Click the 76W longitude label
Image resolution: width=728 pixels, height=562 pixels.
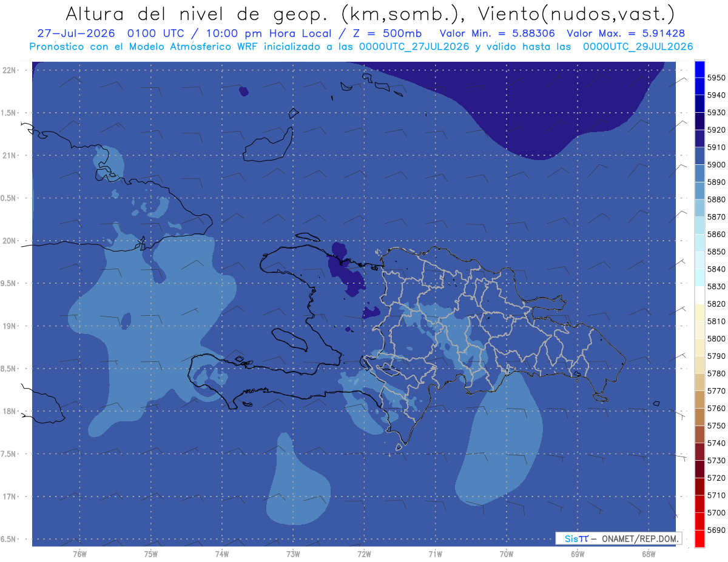point(79,554)
